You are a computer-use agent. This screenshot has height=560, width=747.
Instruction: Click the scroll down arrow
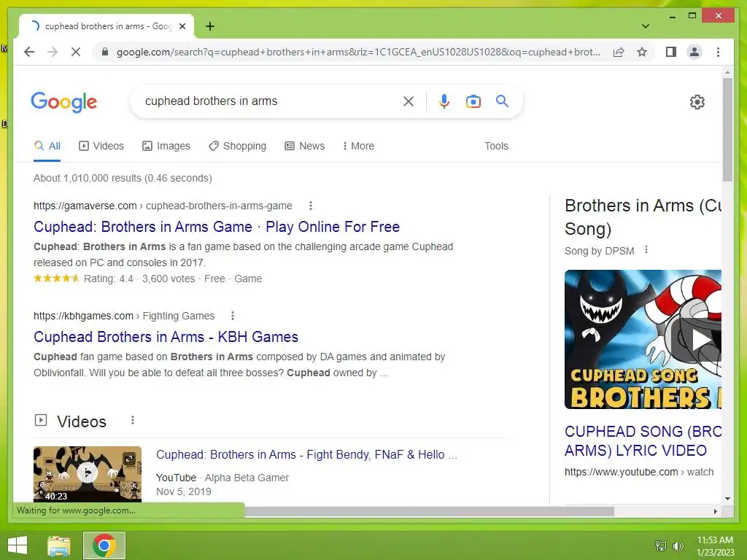click(x=727, y=499)
